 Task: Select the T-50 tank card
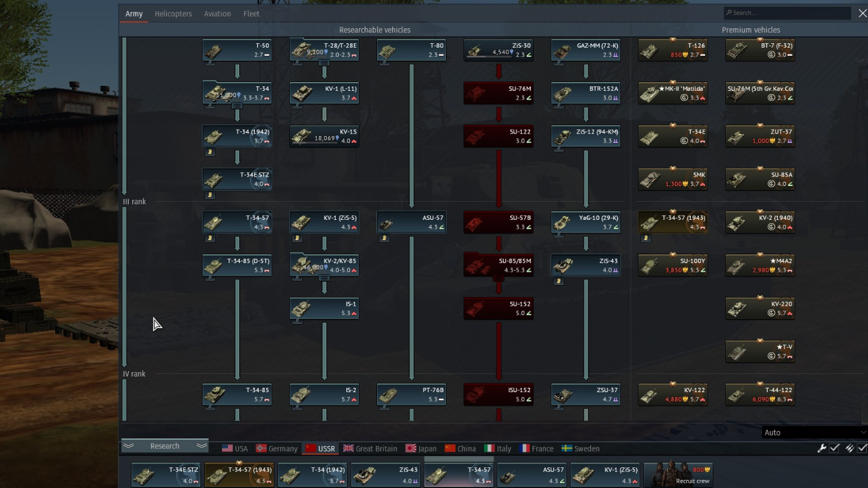point(237,50)
